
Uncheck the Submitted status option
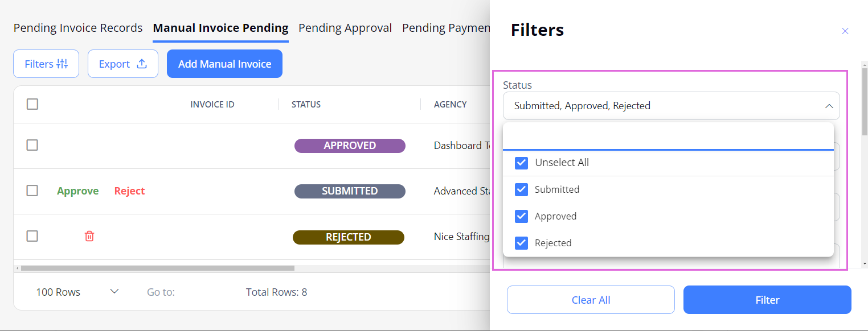tap(521, 189)
